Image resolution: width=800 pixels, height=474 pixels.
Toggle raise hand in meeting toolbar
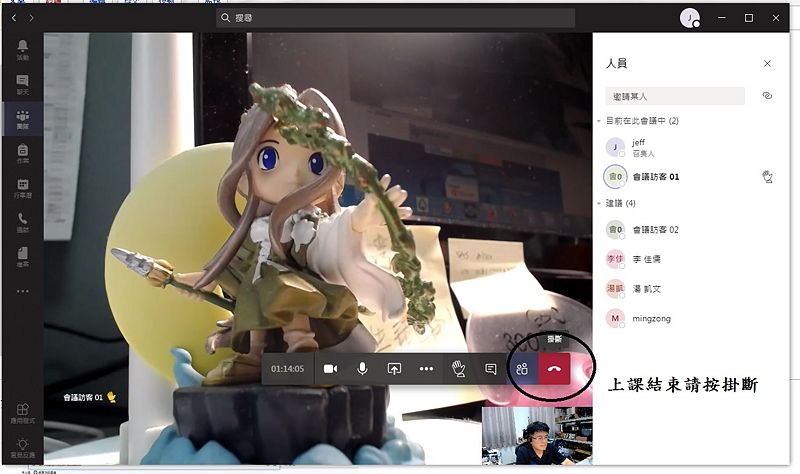point(459,368)
